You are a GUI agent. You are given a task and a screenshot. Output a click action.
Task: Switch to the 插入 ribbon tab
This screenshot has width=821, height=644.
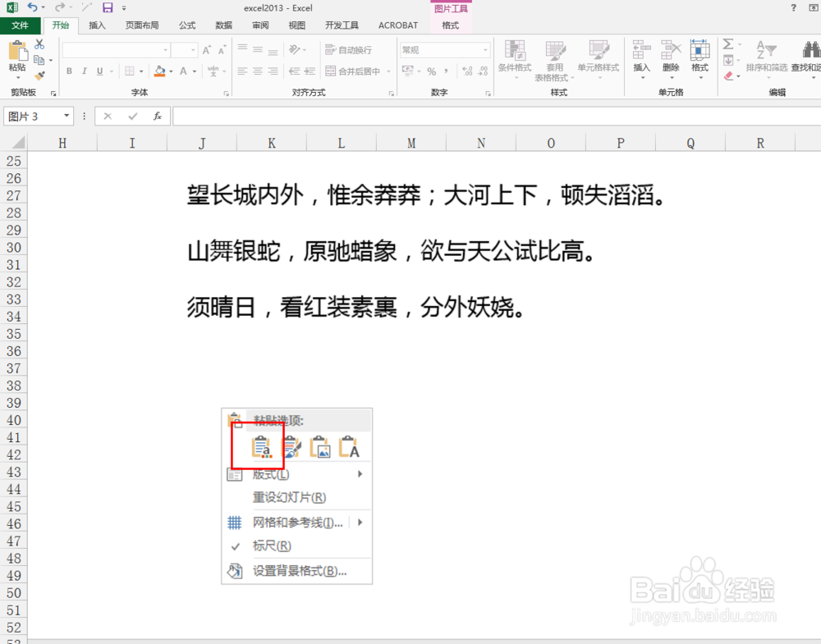(97, 25)
